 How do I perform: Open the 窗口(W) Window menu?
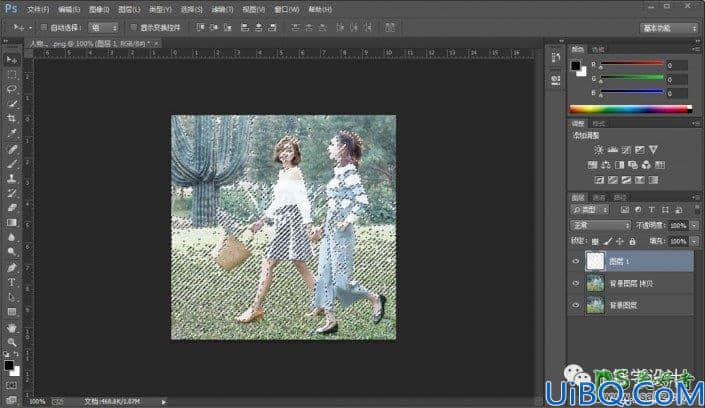(286, 9)
